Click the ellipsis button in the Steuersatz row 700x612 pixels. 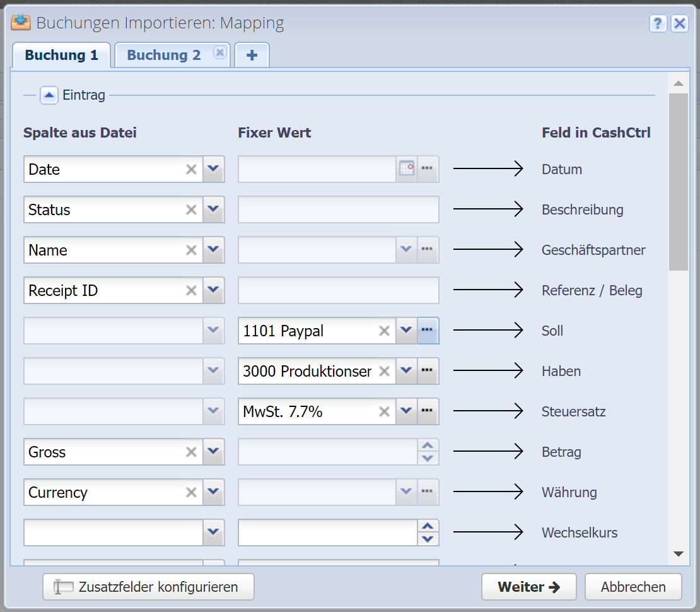(428, 411)
